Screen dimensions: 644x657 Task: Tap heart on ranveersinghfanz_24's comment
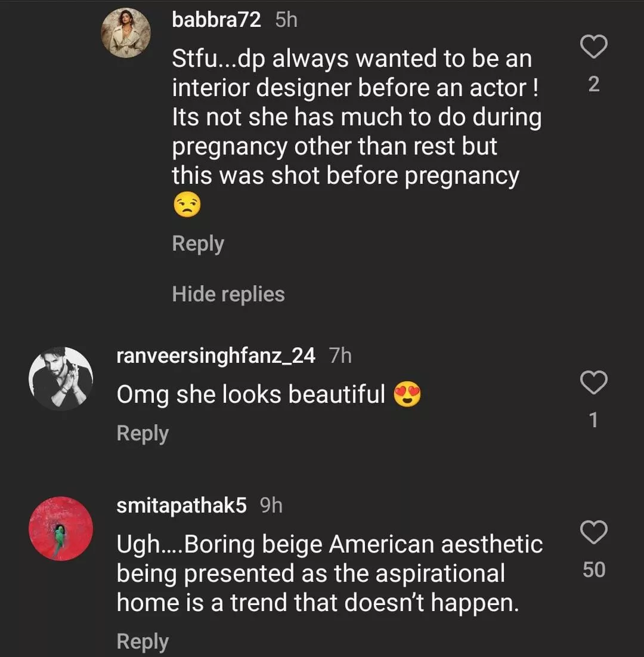pyautogui.click(x=593, y=383)
